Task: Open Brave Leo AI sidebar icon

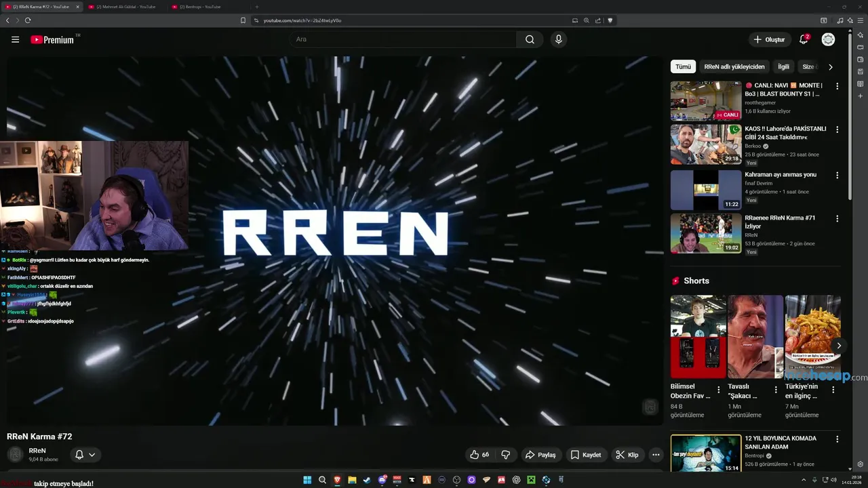Action: (x=861, y=35)
